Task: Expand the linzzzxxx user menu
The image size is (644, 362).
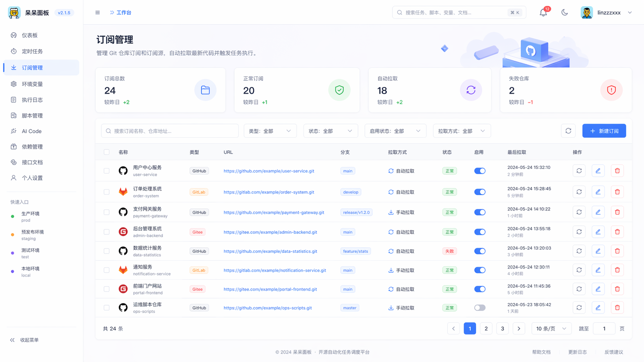Action: coord(607,12)
